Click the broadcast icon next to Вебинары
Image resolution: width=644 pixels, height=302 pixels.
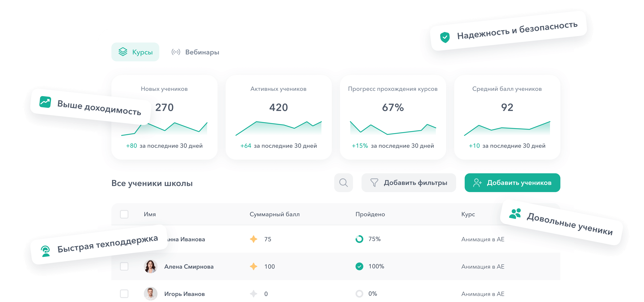pyautogui.click(x=176, y=52)
